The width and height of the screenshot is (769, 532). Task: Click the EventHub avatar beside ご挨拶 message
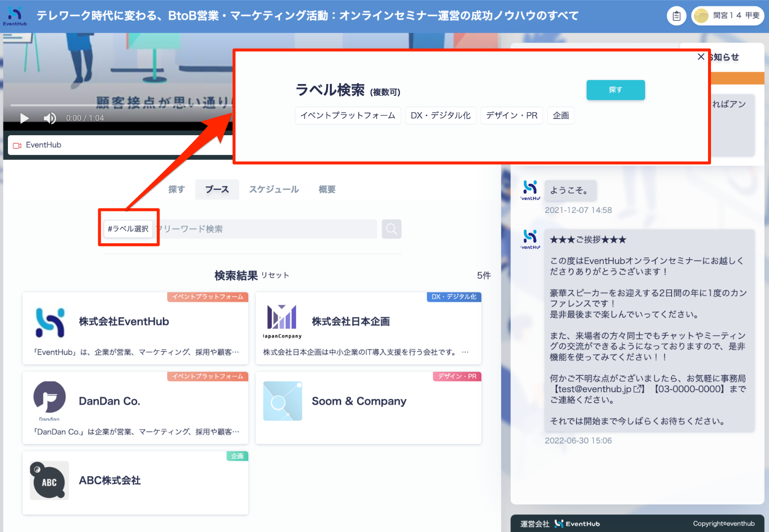pos(530,239)
